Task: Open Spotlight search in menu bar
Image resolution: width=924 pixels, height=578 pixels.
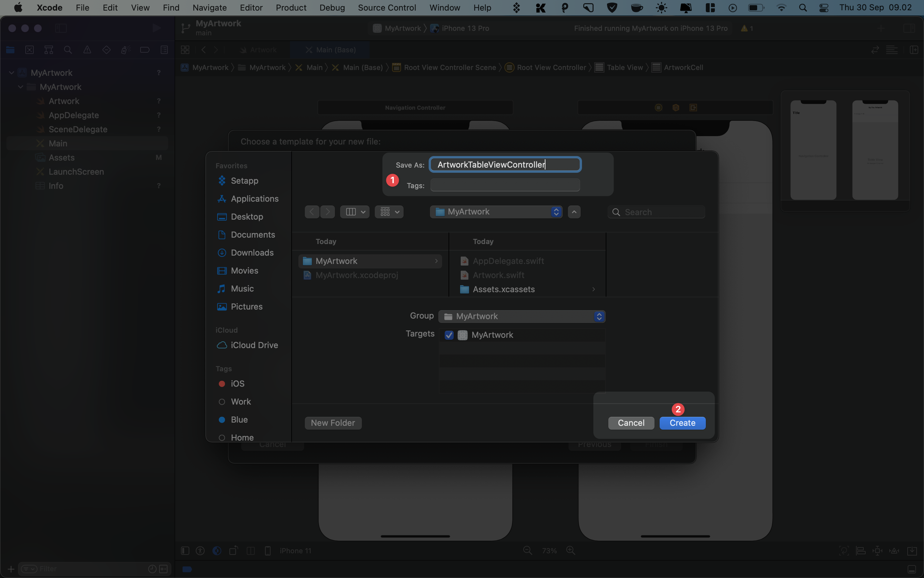Action: click(803, 8)
